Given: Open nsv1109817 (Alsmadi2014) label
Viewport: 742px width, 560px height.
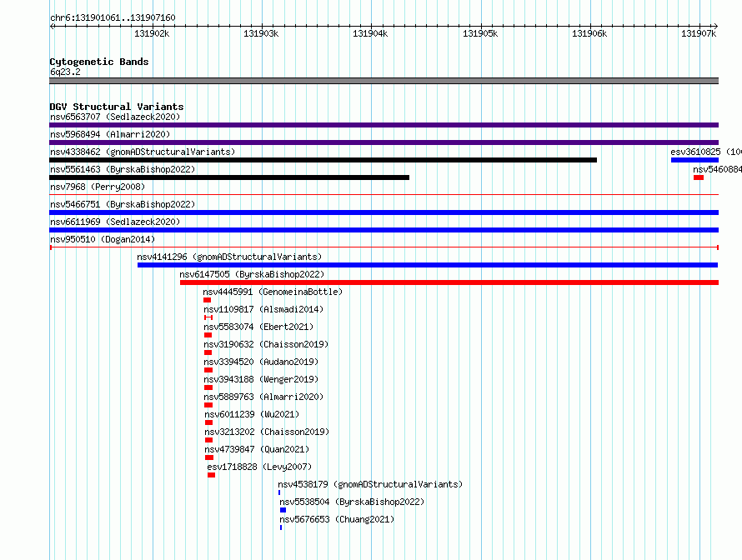Looking at the screenshot, I should (x=263, y=309).
